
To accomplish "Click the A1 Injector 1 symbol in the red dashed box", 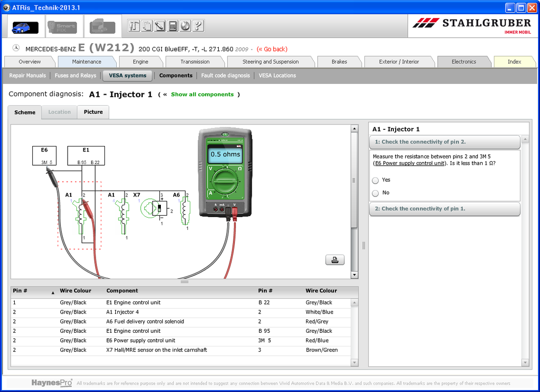I will click(81, 216).
